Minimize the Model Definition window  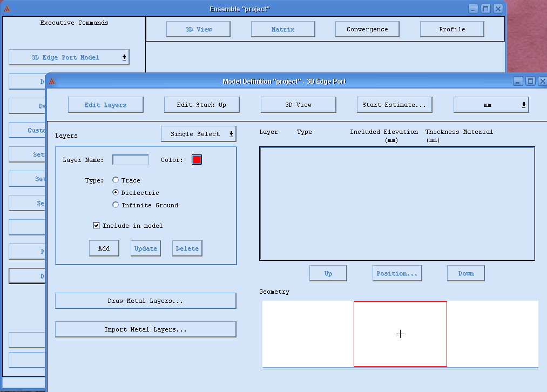point(518,81)
